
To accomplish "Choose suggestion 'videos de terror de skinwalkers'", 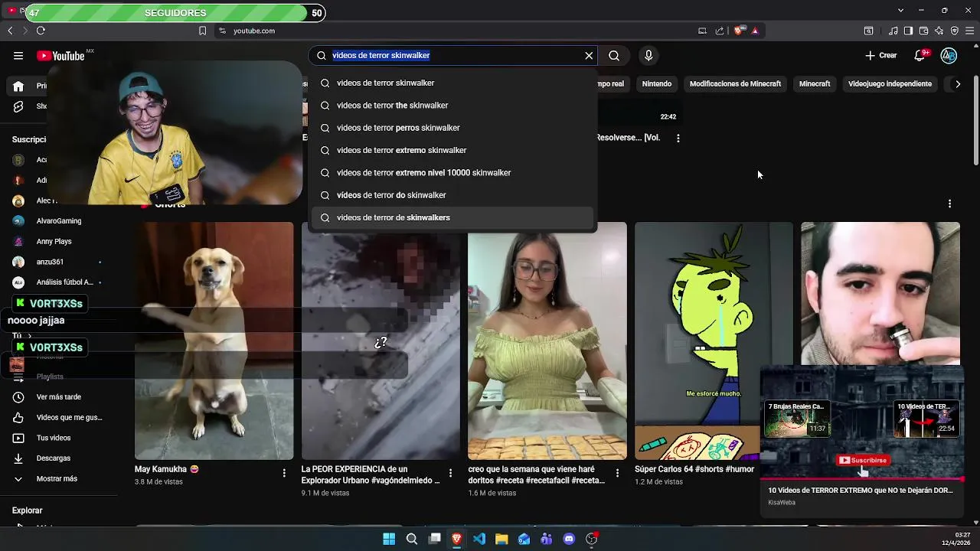I will (452, 217).
